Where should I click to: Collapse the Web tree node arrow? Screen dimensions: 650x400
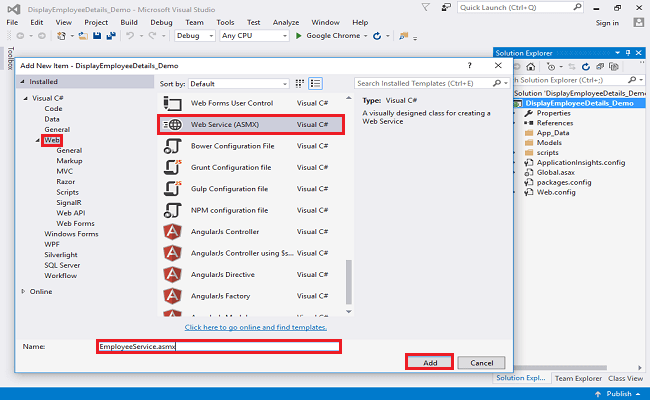tap(38, 140)
